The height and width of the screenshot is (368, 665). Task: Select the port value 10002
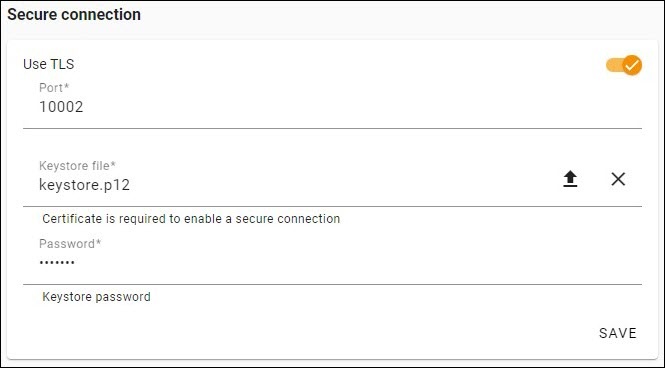[x=61, y=107]
